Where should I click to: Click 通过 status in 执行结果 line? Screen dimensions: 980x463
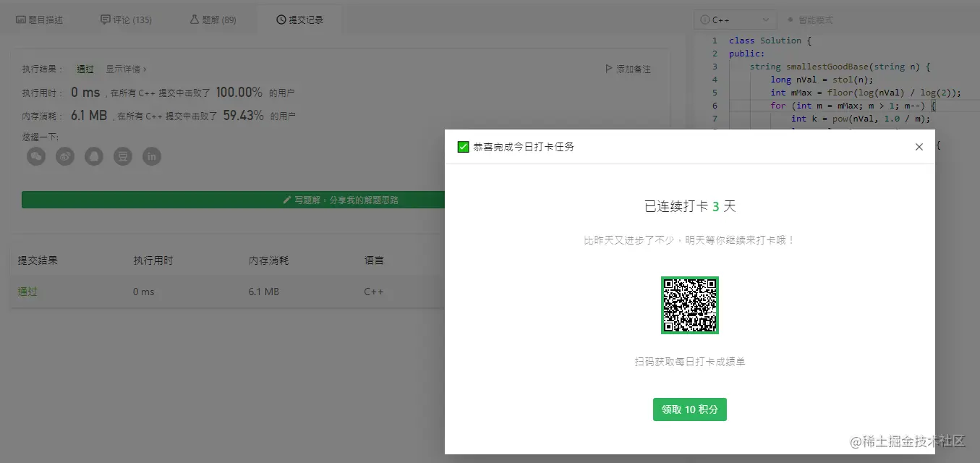(x=85, y=69)
